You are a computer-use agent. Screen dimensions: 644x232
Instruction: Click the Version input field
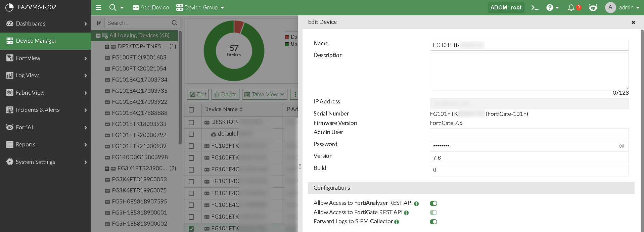(529, 158)
